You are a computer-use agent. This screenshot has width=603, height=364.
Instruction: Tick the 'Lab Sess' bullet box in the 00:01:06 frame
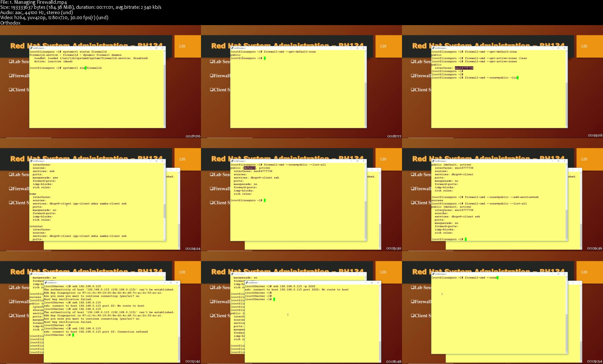[11, 62]
